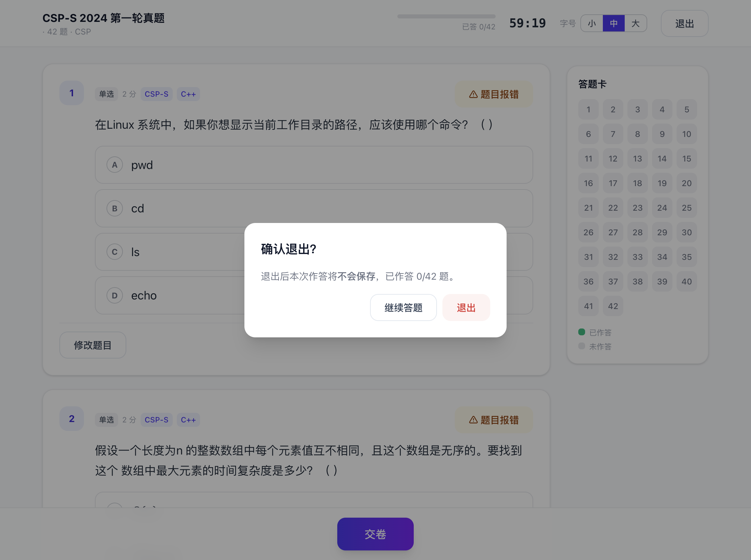Click 单选 tag on question 1
Image resolution: width=751 pixels, height=560 pixels.
click(x=107, y=94)
